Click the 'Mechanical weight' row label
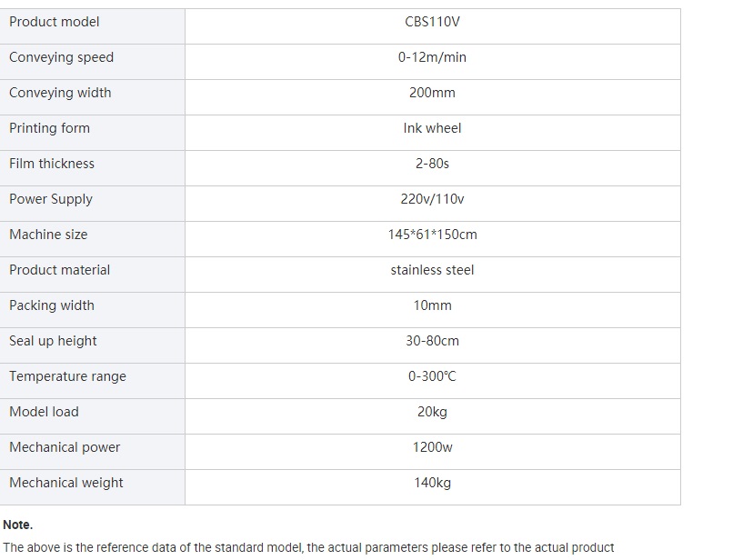Viewport: 753px width, 560px height. pyautogui.click(x=66, y=483)
